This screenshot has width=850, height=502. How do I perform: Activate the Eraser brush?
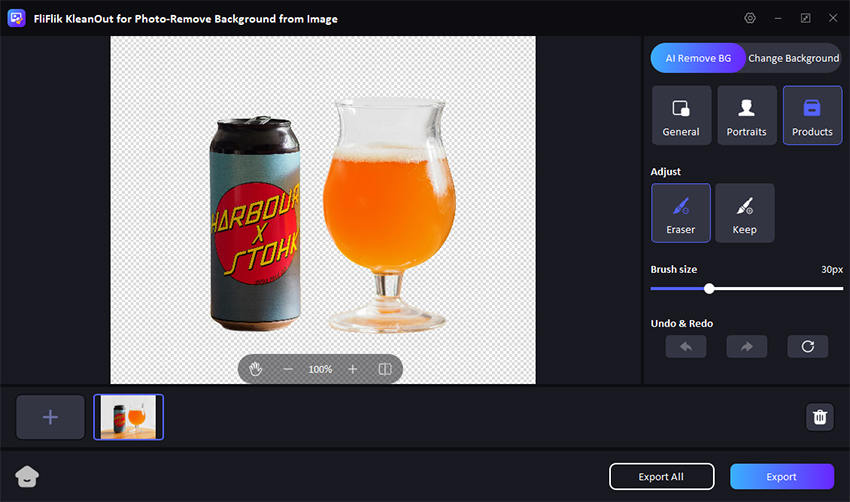[681, 213]
